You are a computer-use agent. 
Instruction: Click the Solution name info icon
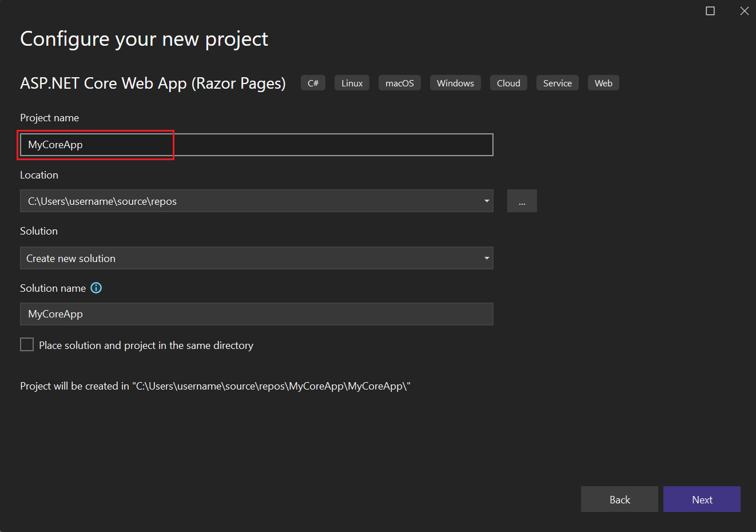[96, 288]
